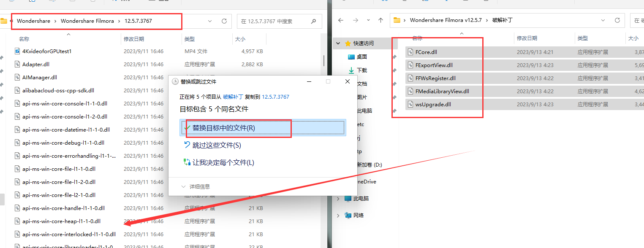Image resolution: width=644 pixels, height=248 pixels.
Task: Select FExportView.dll in patch folder
Action: (434, 65)
